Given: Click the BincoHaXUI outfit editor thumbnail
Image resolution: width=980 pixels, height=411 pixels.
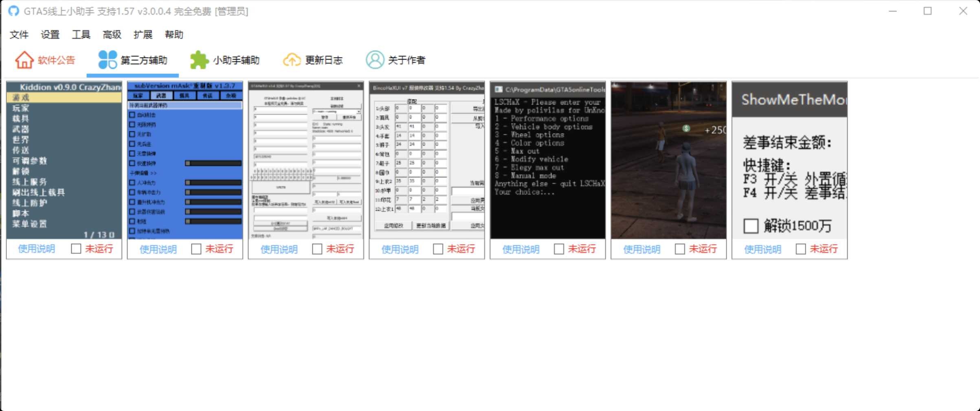Looking at the screenshot, I should (x=427, y=160).
